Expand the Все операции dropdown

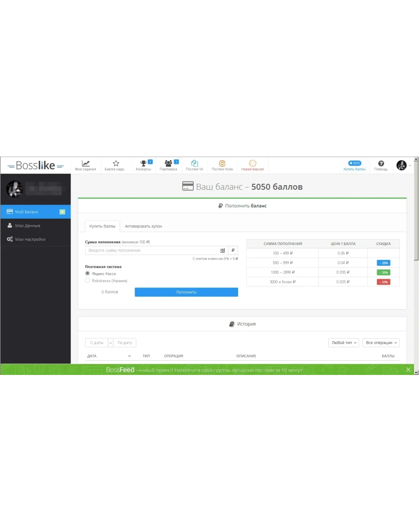pos(381,343)
